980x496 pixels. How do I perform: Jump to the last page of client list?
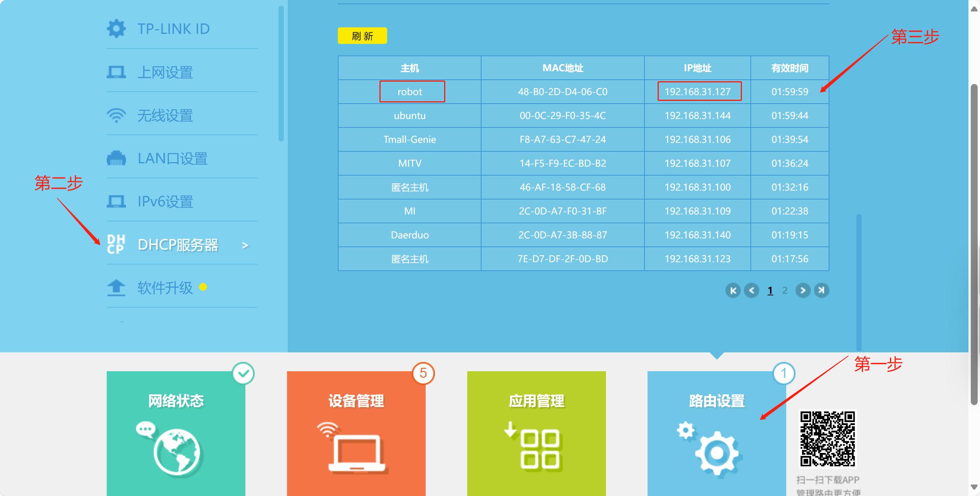(x=821, y=290)
